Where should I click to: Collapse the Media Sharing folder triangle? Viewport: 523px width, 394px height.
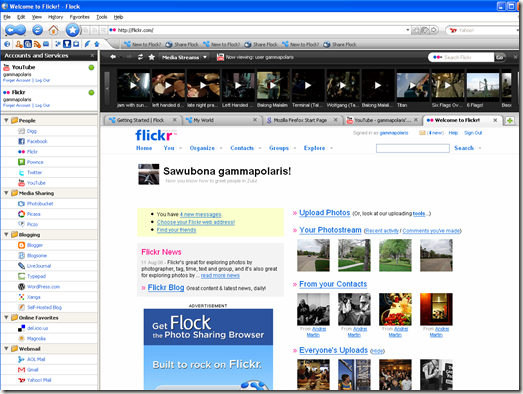click(x=6, y=193)
